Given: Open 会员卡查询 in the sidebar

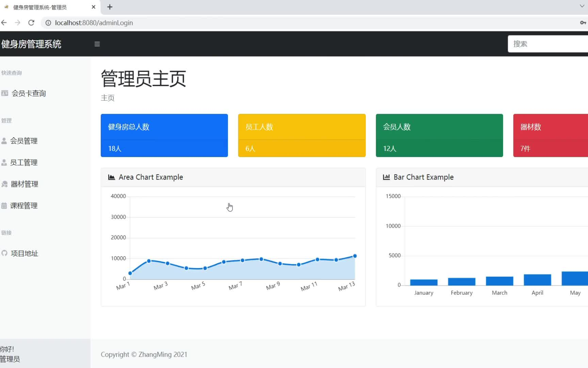Looking at the screenshot, I should [29, 93].
